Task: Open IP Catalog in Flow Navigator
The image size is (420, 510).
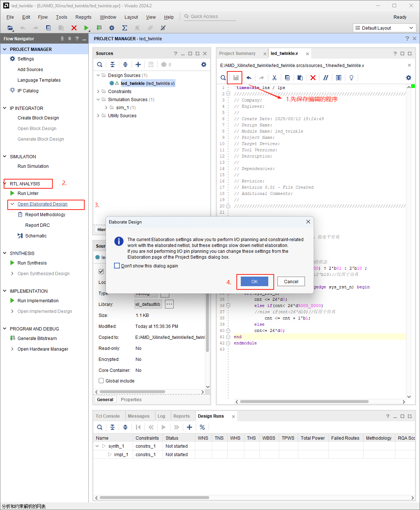Action: [x=28, y=91]
